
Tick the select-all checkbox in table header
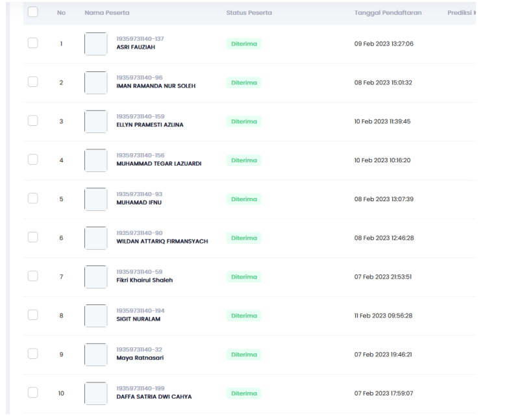33,12
